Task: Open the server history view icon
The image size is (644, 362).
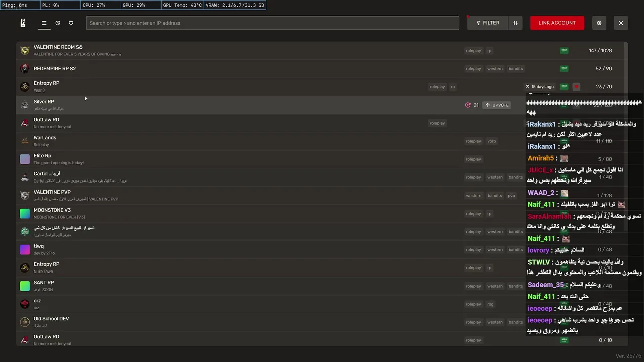Action: click(58, 23)
